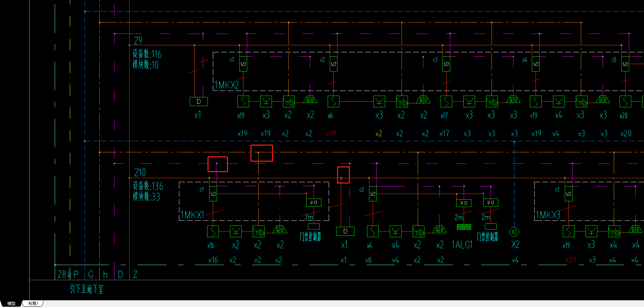The width and height of the screenshot is (644, 307).
Task: Select the green hatched box above 1ALG1
Action: 464,227
